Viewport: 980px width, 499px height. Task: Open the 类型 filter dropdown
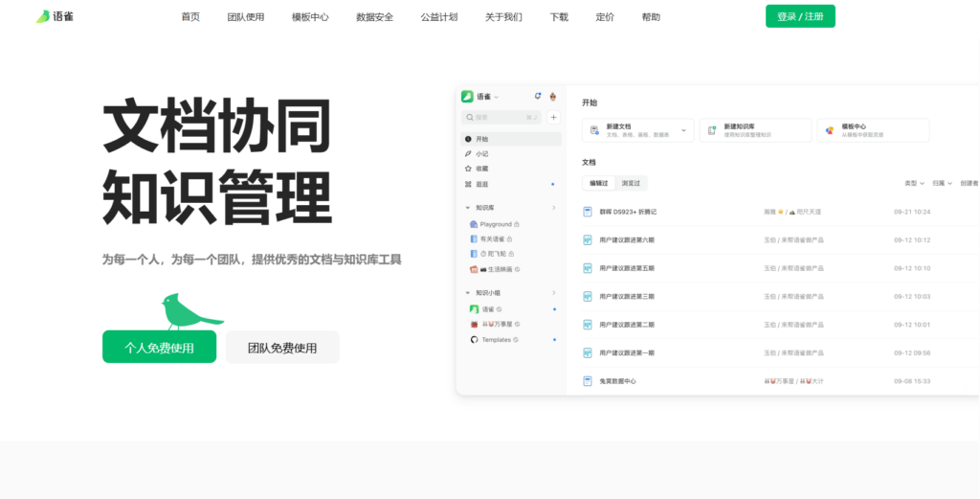914,183
